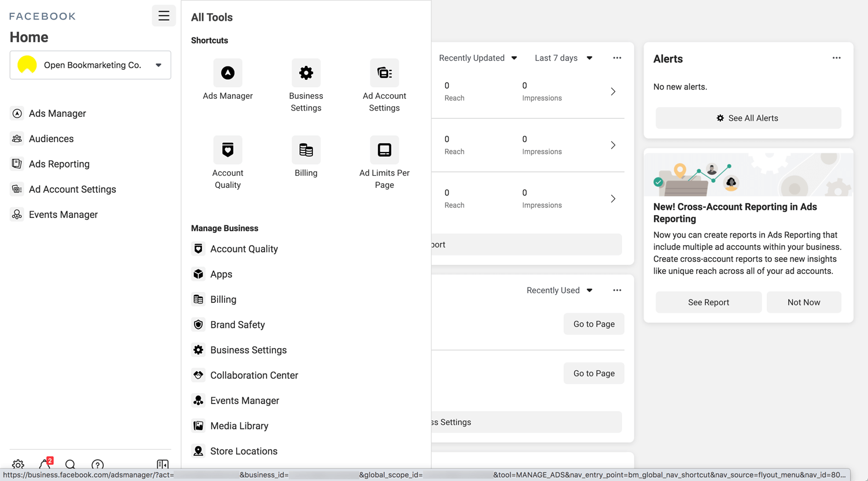Open more options beside Recently Used
Image resolution: width=868 pixels, height=481 pixels.
tap(617, 290)
